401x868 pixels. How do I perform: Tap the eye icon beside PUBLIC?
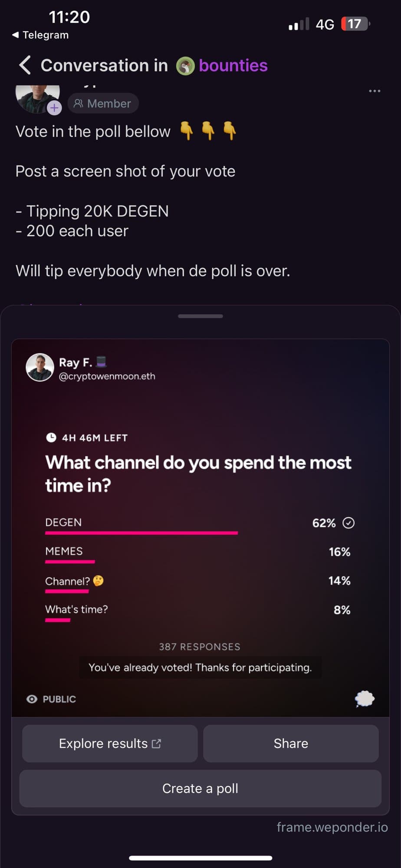pos(32,699)
